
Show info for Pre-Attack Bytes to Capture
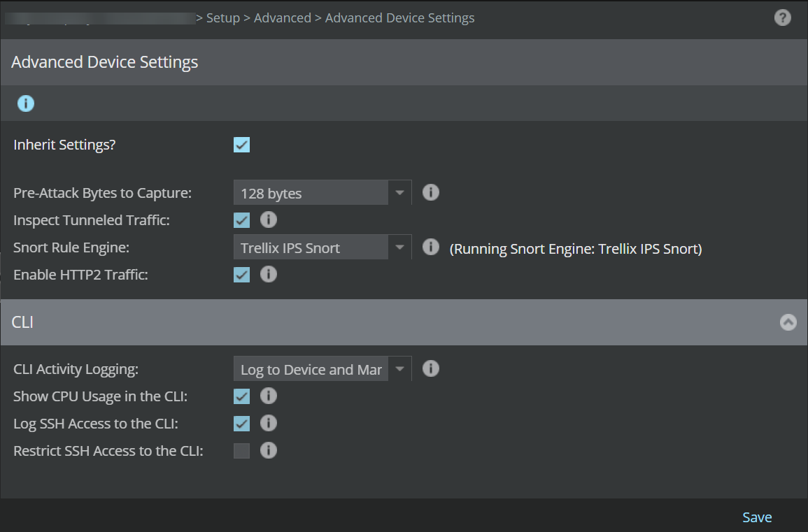[431, 193]
